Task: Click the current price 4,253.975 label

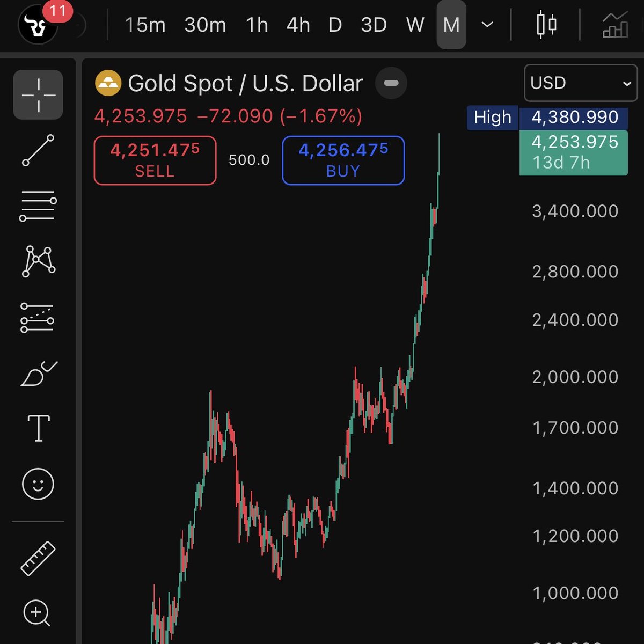Action: coord(574,152)
